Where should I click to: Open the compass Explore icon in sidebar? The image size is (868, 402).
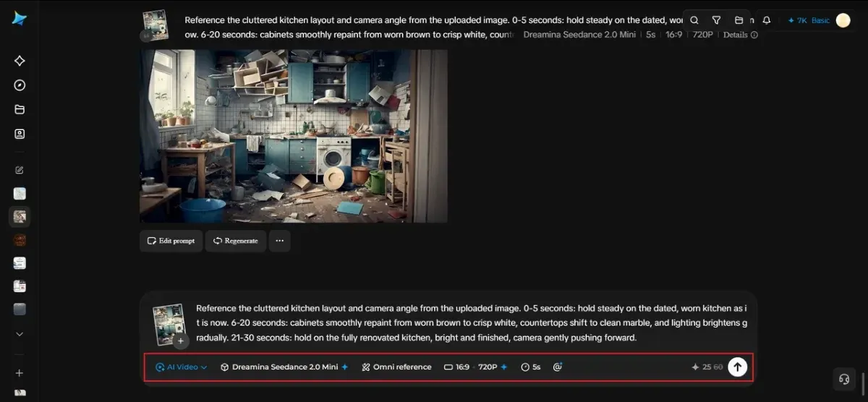(20, 85)
